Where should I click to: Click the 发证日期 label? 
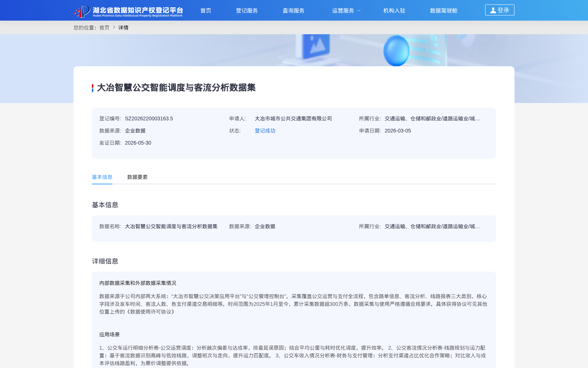[110, 143]
